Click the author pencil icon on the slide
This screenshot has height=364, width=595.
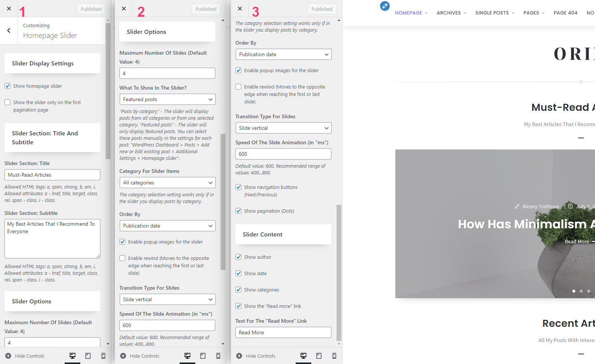click(x=517, y=206)
